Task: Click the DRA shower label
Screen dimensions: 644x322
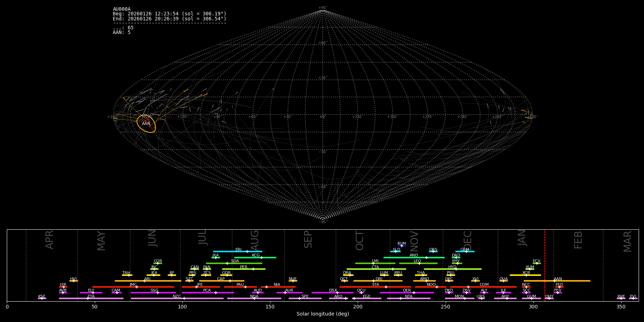Action: pos(347,273)
